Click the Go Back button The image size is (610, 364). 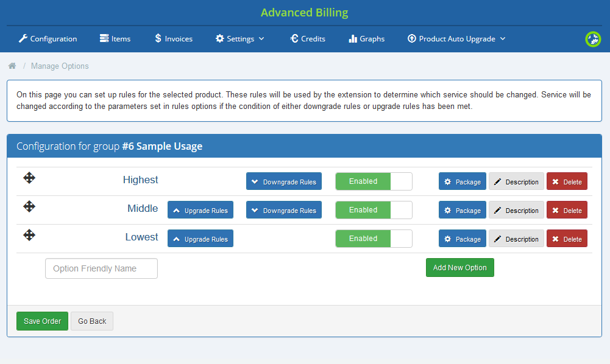point(92,321)
